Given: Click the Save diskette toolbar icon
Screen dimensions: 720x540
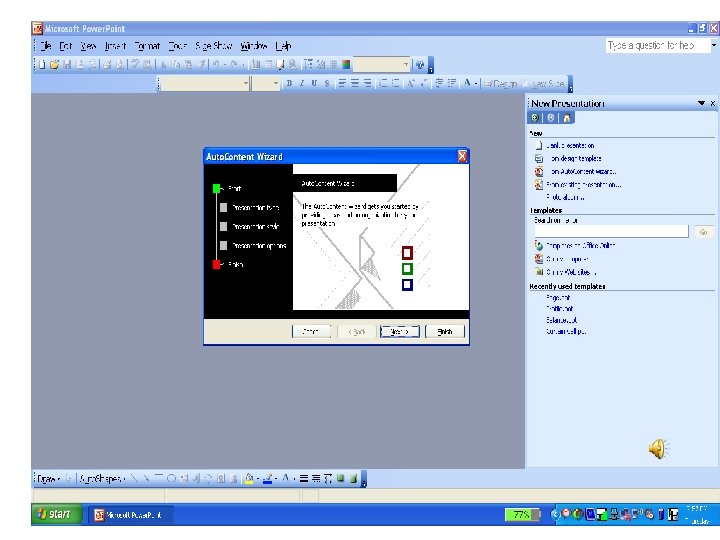Looking at the screenshot, I should tap(68, 65).
